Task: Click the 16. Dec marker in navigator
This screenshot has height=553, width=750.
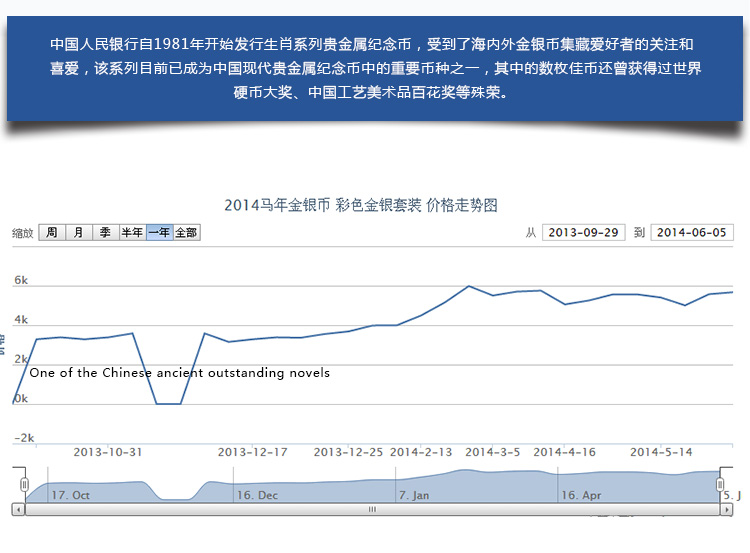Action: pyautogui.click(x=257, y=494)
